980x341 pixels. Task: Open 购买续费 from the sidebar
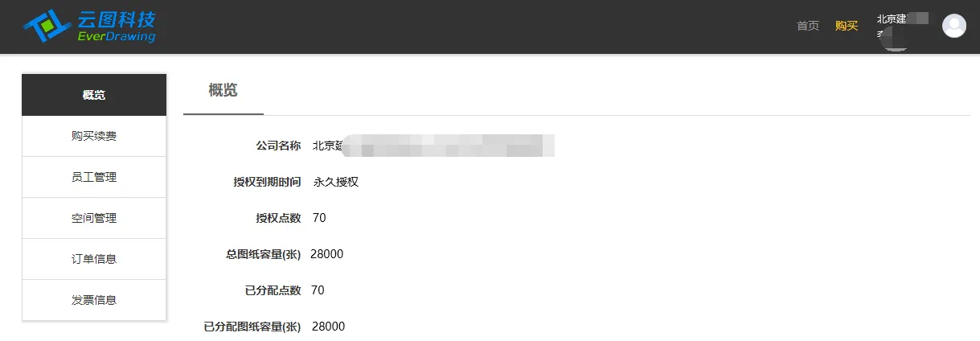pos(94,136)
